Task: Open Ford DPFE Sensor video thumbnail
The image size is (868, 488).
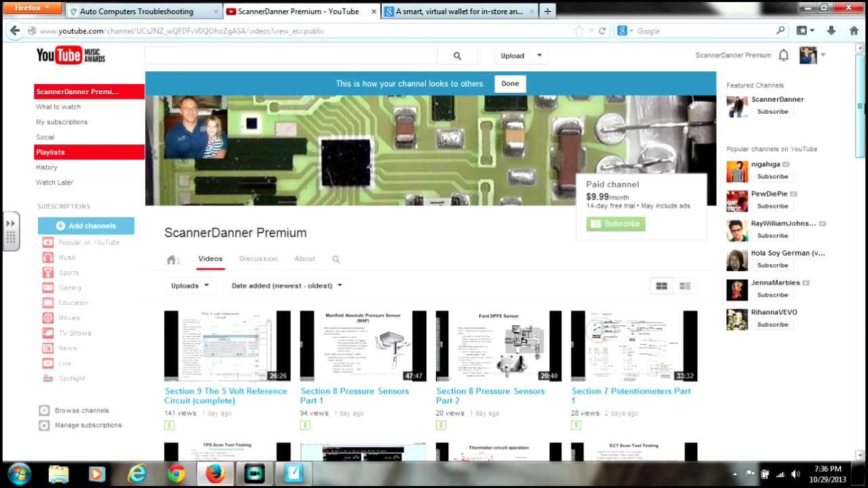Action: 498,346
